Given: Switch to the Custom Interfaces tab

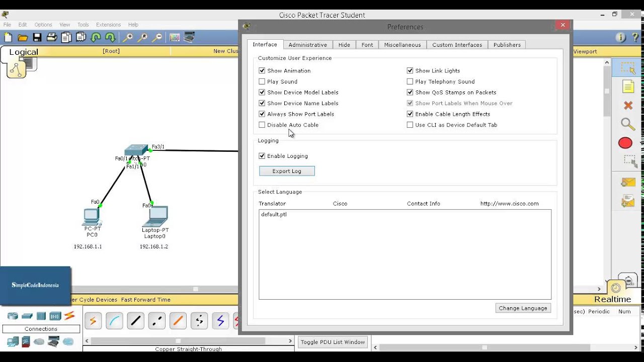Looking at the screenshot, I should 457,45.
